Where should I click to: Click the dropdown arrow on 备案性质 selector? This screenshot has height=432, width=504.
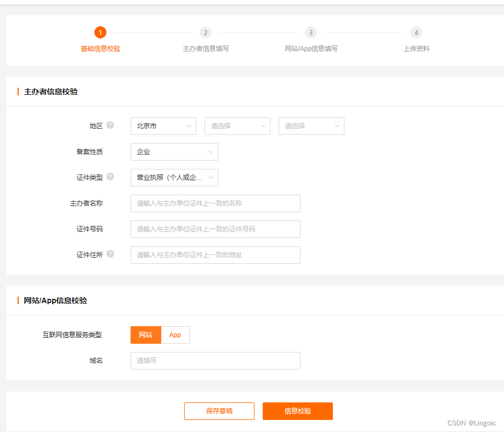(x=211, y=151)
